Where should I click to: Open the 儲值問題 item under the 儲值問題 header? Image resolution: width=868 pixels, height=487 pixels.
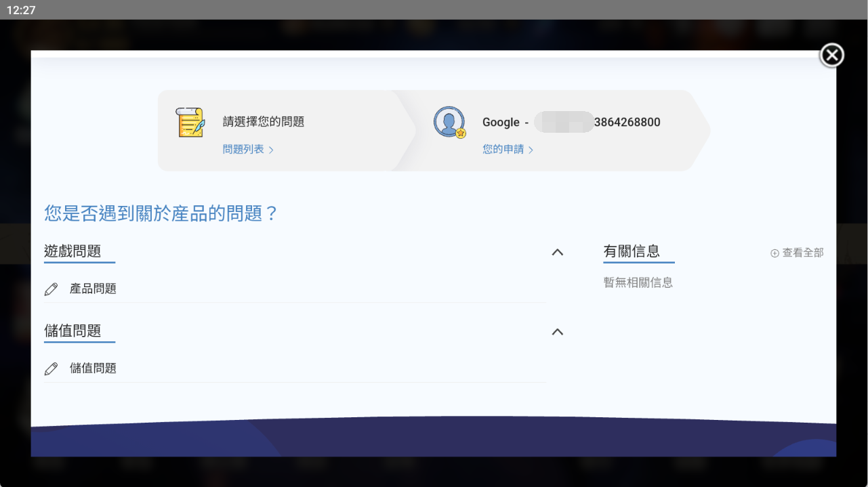[93, 369]
